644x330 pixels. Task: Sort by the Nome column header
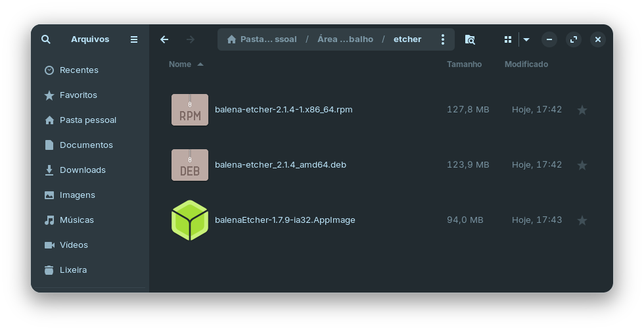[180, 64]
